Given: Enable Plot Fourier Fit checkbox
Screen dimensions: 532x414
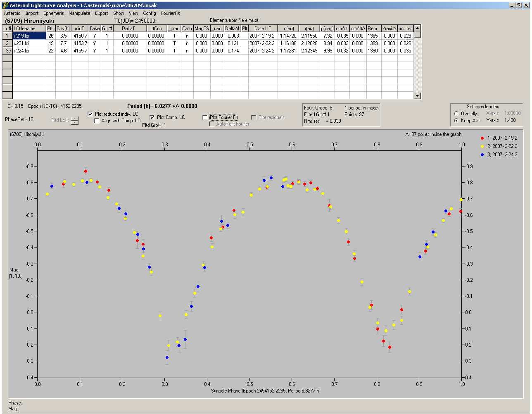Looking at the screenshot, I should pyautogui.click(x=205, y=117).
